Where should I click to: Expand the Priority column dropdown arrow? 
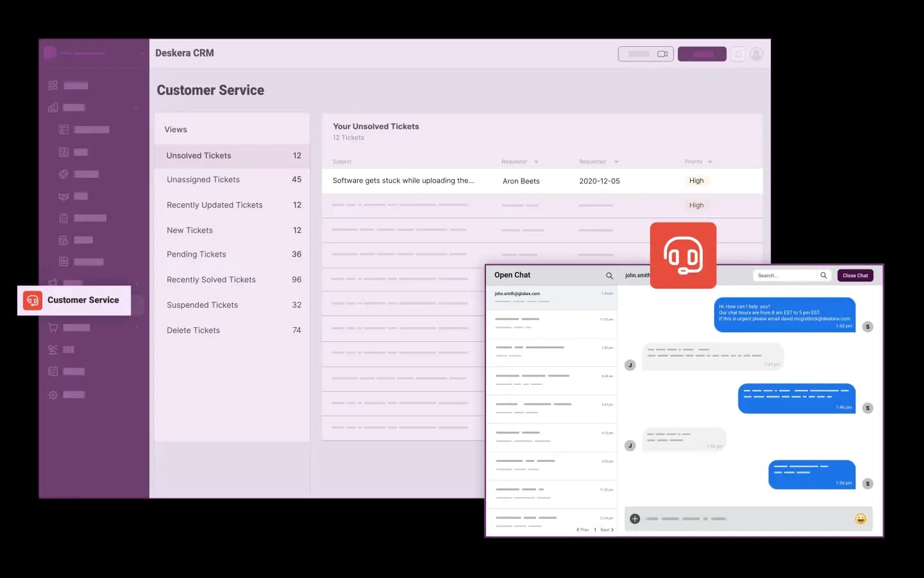coord(710,162)
